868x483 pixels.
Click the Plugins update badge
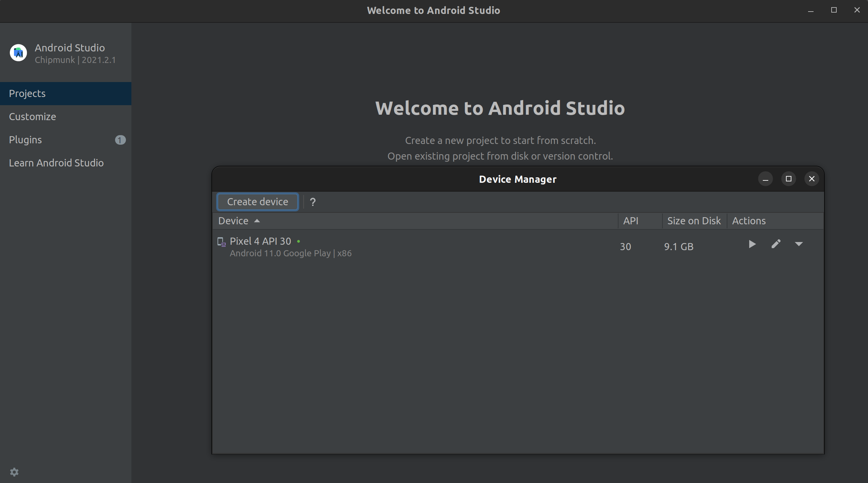[x=120, y=140]
